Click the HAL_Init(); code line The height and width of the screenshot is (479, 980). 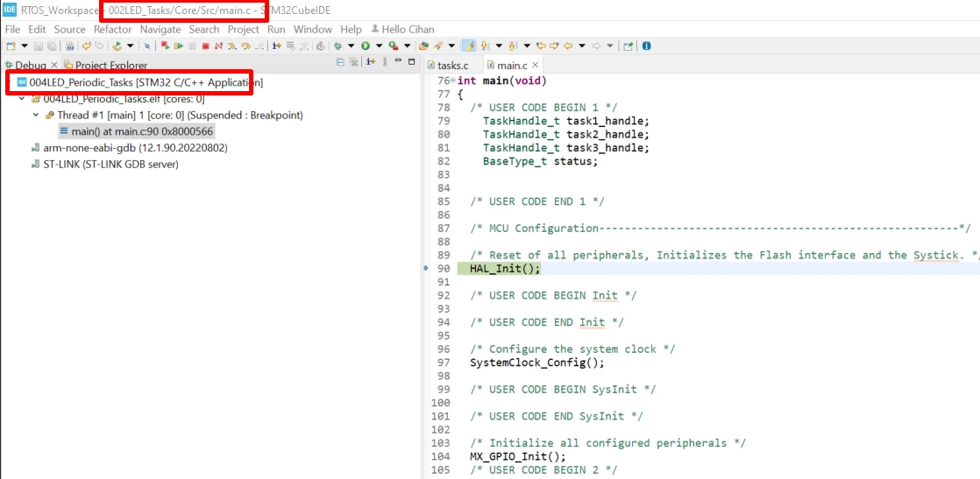pos(504,269)
